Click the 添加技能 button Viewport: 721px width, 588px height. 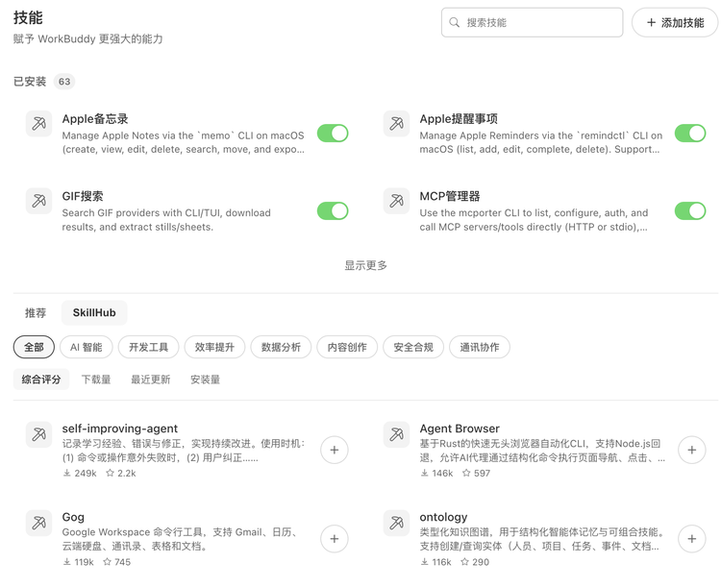674,22
